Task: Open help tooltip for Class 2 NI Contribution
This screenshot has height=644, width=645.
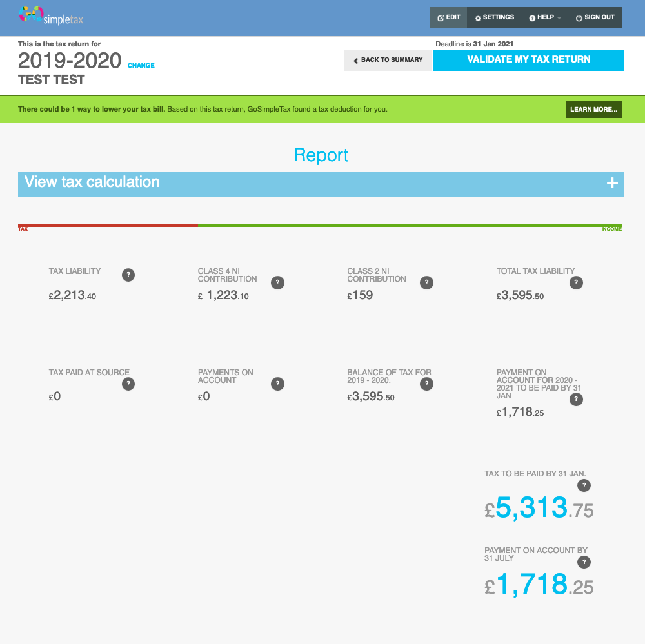Action: point(426,282)
